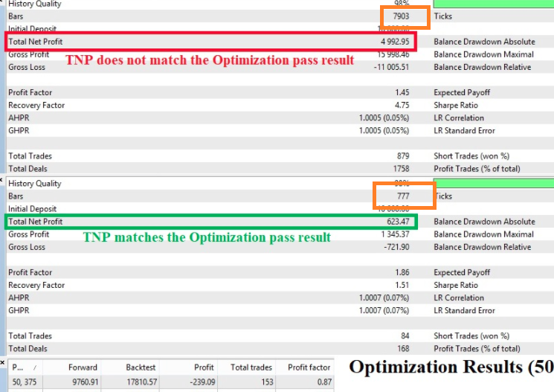Click the Ticks label next to 7903
This screenshot has width=554, height=392.
tap(442, 16)
